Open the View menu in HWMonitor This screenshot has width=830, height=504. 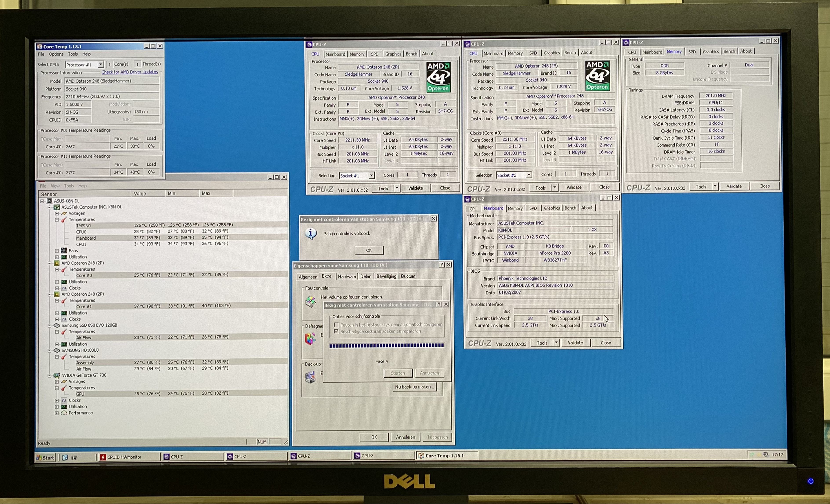[x=55, y=186]
